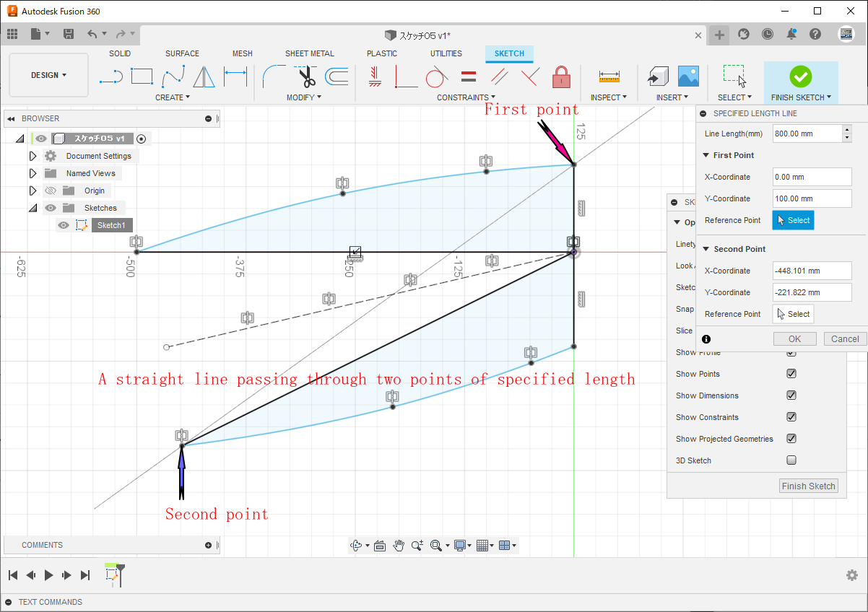This screenshot has width=868, height=612.
Task: Apply the Parallel constraint
Action: 499,76
